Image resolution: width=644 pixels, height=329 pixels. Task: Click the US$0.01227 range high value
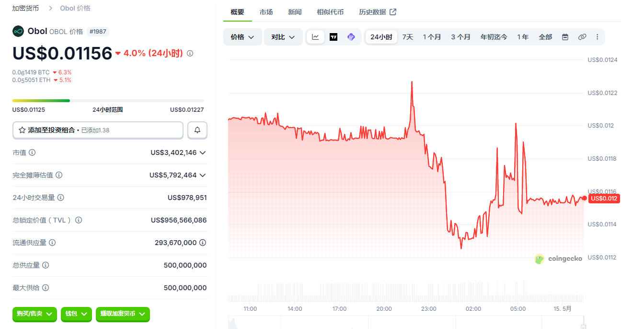click(x=187, y=110)
